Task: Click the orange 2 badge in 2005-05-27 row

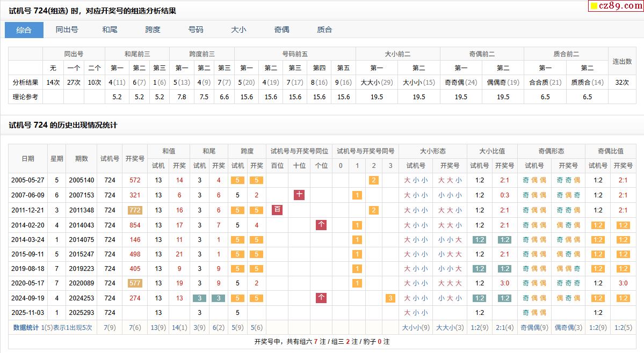Action: coord(373,180)
